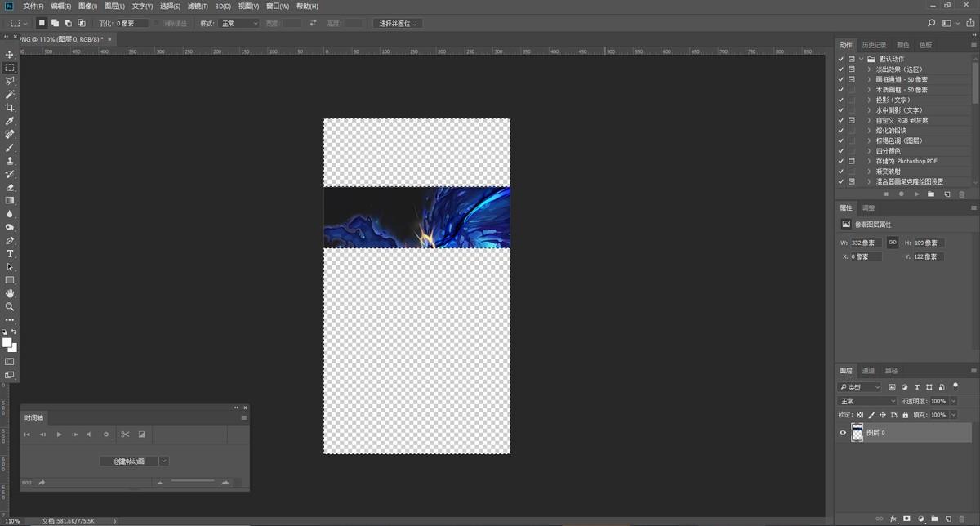Add a layer mask from Layers panel
The width and height of the screenshot is (980, 526).
pos(906,519)
